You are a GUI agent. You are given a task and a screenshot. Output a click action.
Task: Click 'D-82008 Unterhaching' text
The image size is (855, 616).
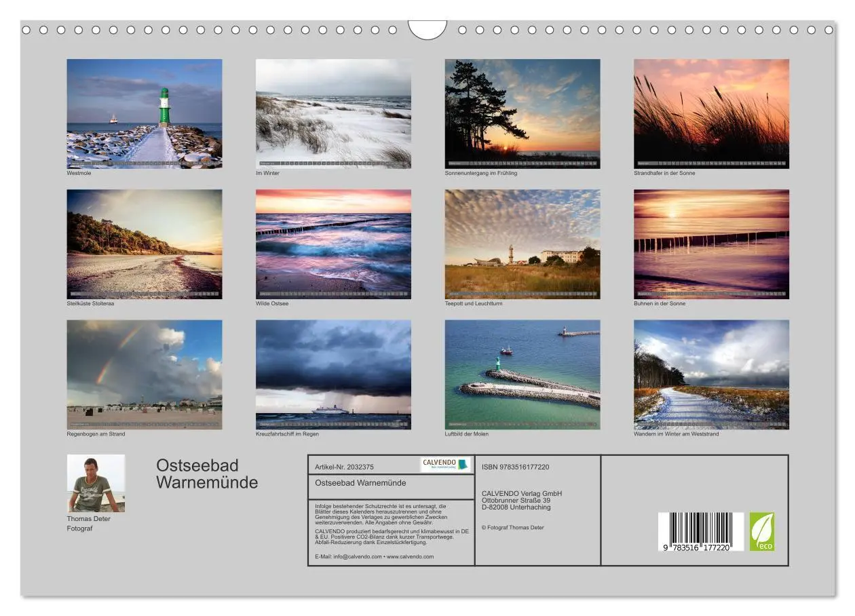[516, 507]
